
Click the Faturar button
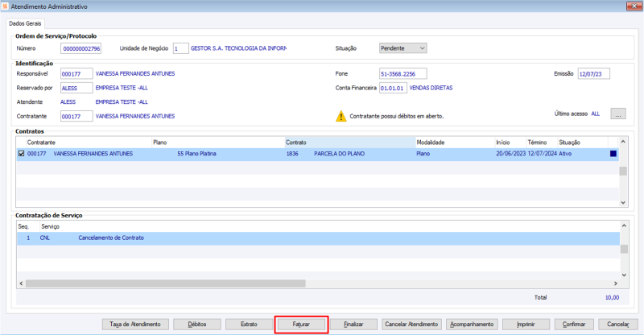[301, 325]
